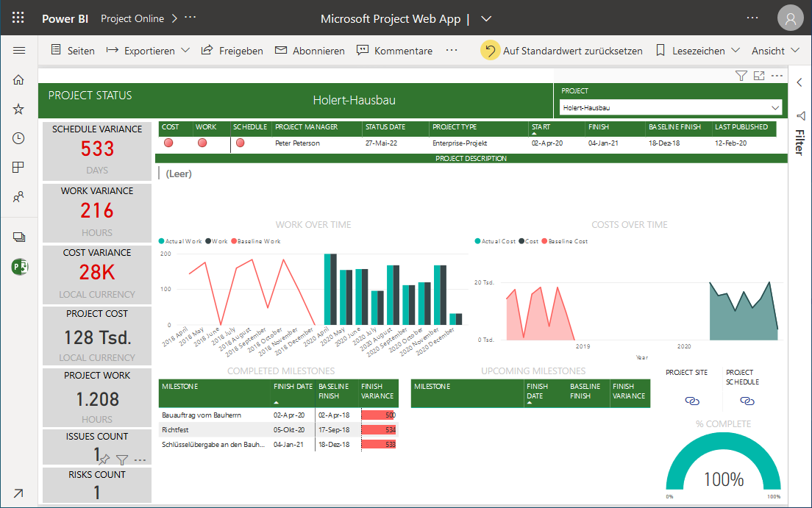Open the Project slicer dropdown Holert-Hausbau
The image size is (812, 508).
[x=671, y=108]
